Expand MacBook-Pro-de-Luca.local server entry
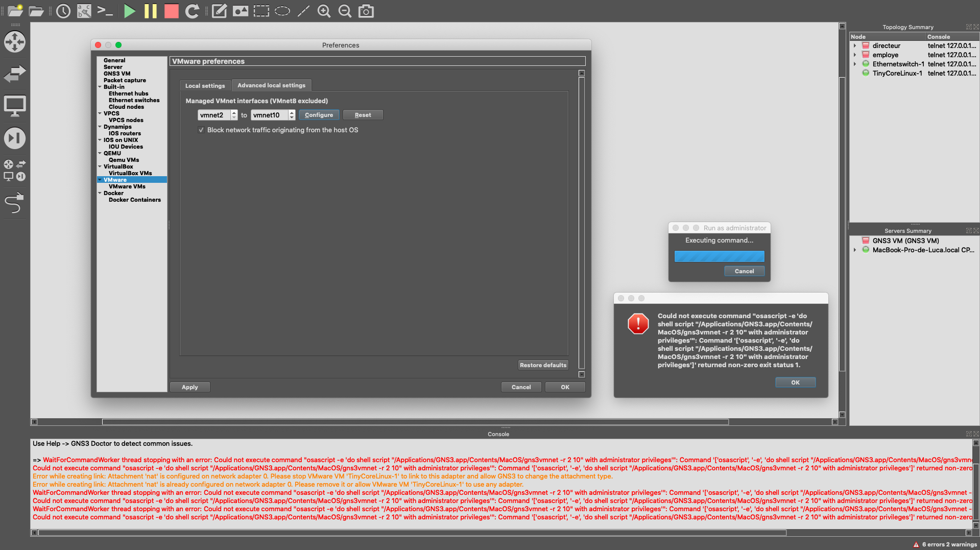 tap(855, 250)
